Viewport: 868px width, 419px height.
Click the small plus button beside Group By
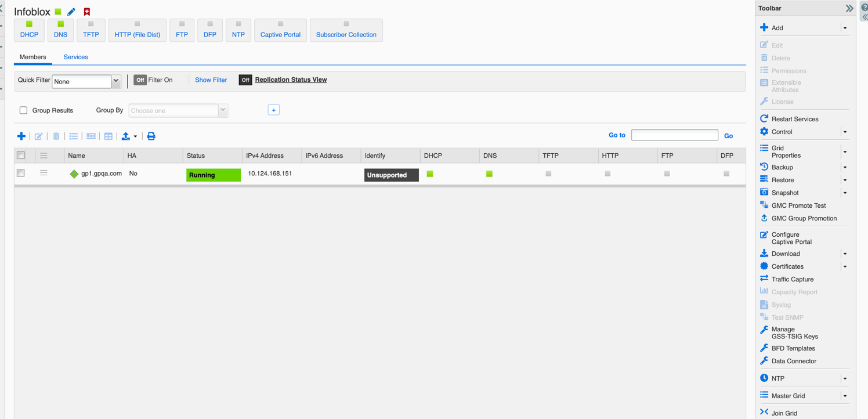point(274,110)
